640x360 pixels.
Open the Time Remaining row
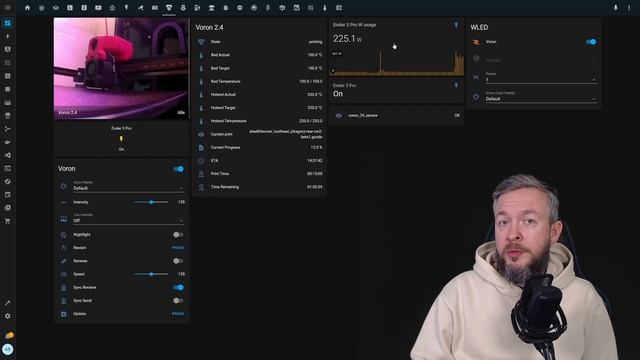(x=260, y=187)
